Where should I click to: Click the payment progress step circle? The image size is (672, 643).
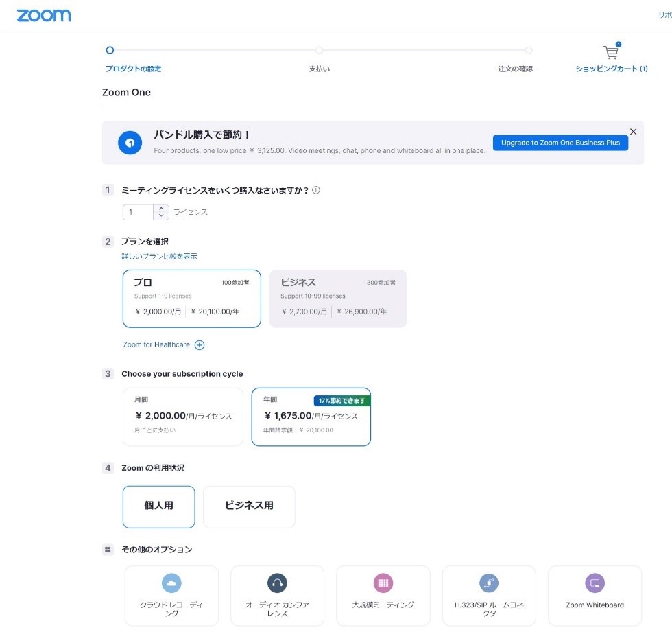(x=320, y=50)
